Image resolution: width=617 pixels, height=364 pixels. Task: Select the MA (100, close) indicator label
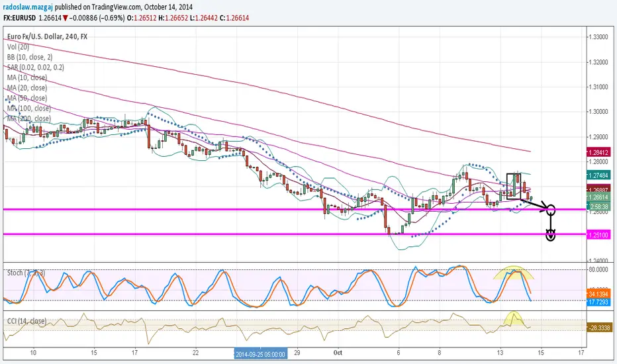coord(28,109)
